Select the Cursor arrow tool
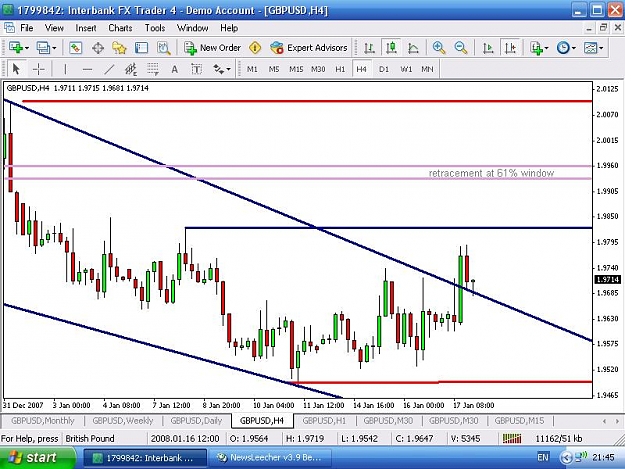This screenshot has height=469, width=625. pyautogui.click(x=16, y=69)
